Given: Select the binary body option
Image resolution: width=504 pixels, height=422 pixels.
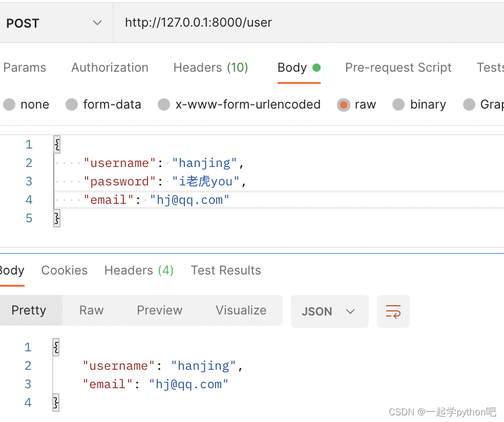Looking at the screenshot, I should coord(398,105).
